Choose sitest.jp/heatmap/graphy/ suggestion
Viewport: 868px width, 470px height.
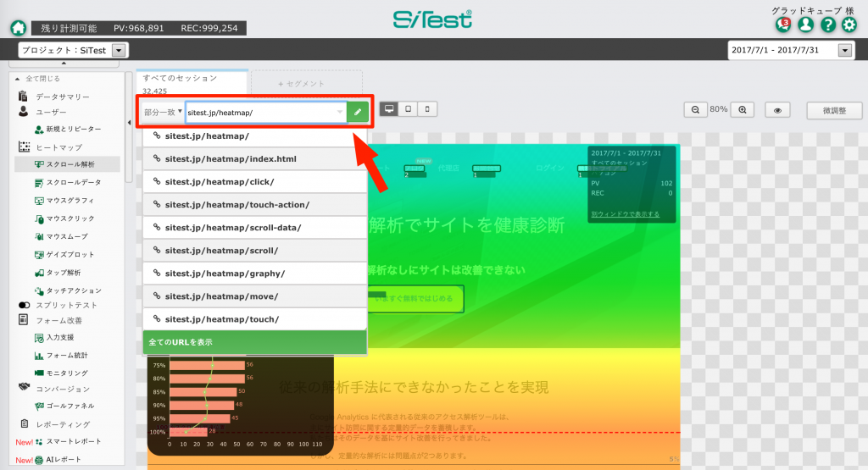(x=254, y=274)
